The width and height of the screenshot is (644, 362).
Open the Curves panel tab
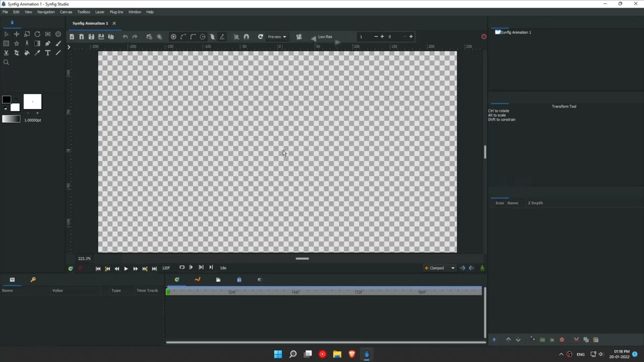(x=197, y=280)
